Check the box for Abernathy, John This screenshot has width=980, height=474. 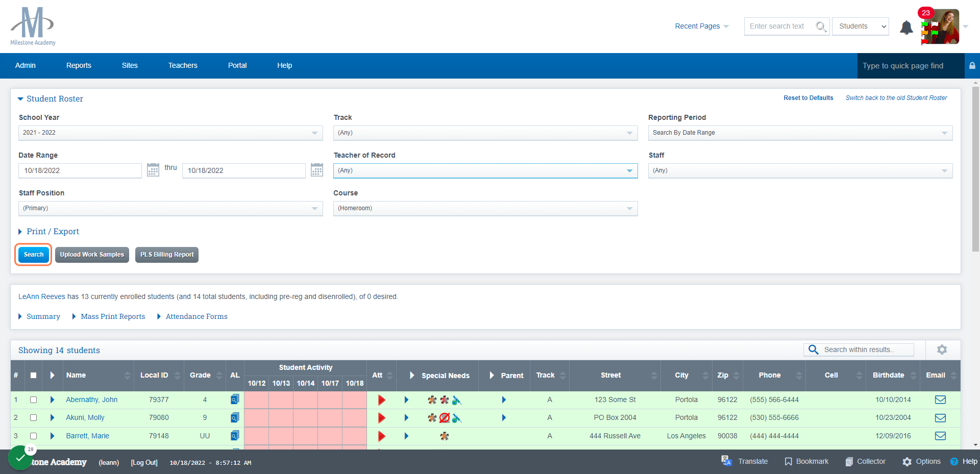(x=33, y=400)
